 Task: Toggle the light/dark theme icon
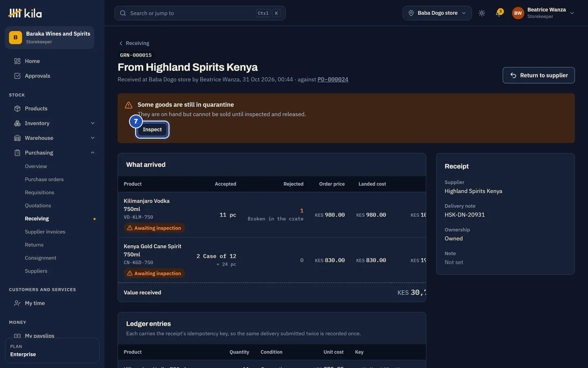pyautogui.click(x=482, y=13)
